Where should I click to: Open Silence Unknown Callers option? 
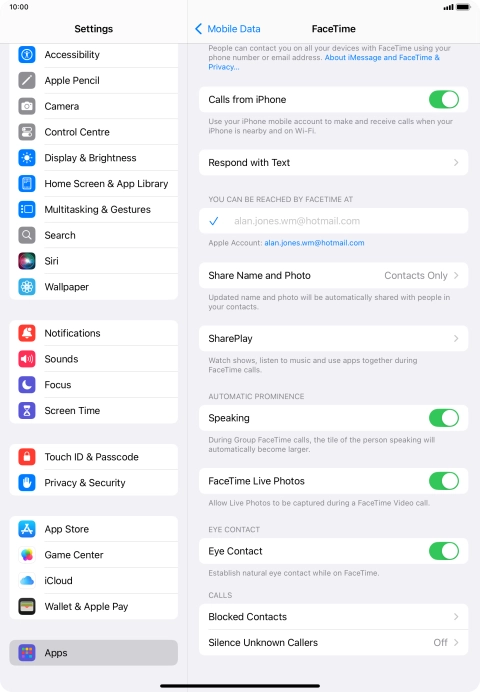[x=334, y=643]
